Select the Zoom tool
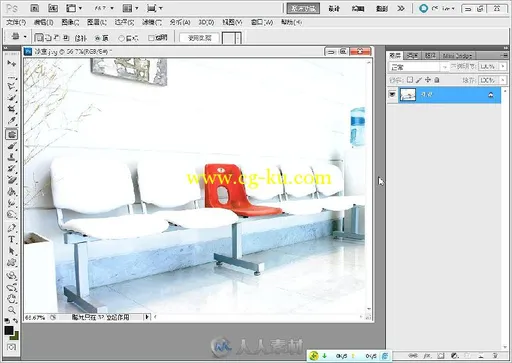The width and height of the screenshot is (512, 363). point(12,310)
